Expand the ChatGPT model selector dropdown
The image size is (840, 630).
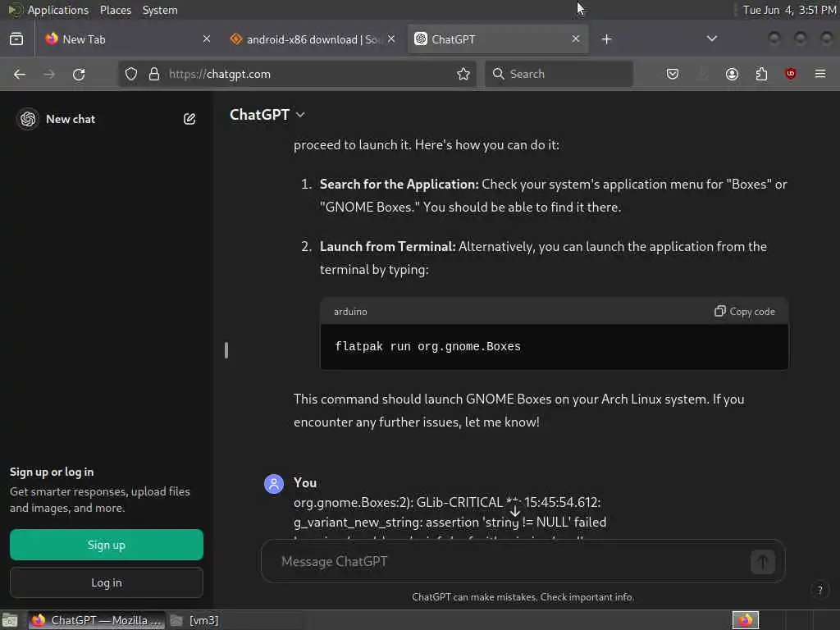click(x=267, y=115)
